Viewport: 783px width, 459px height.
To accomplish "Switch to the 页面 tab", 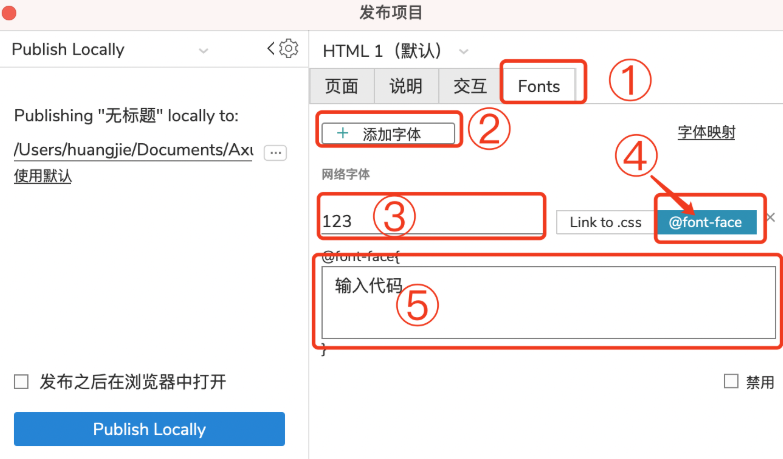I will 342,86.
